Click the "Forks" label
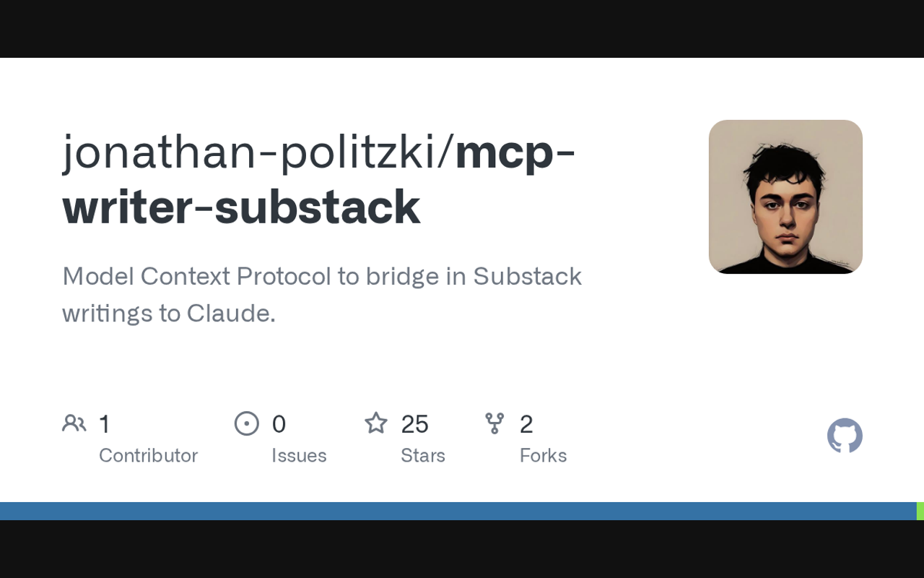Screen dimensions: 924x578 pos(543,456)
